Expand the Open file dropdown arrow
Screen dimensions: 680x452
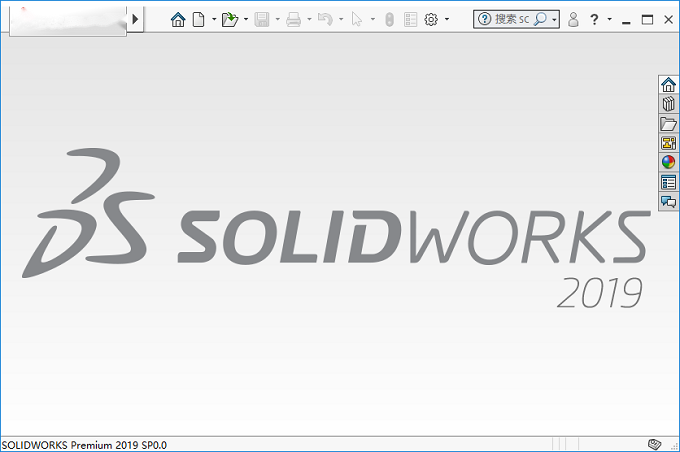click(x=245, y=20)
